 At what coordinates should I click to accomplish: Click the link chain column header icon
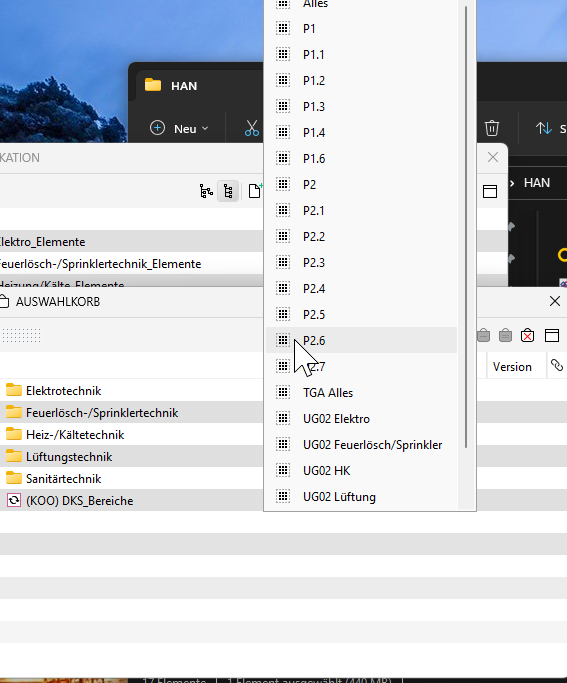tap(557, 365)
